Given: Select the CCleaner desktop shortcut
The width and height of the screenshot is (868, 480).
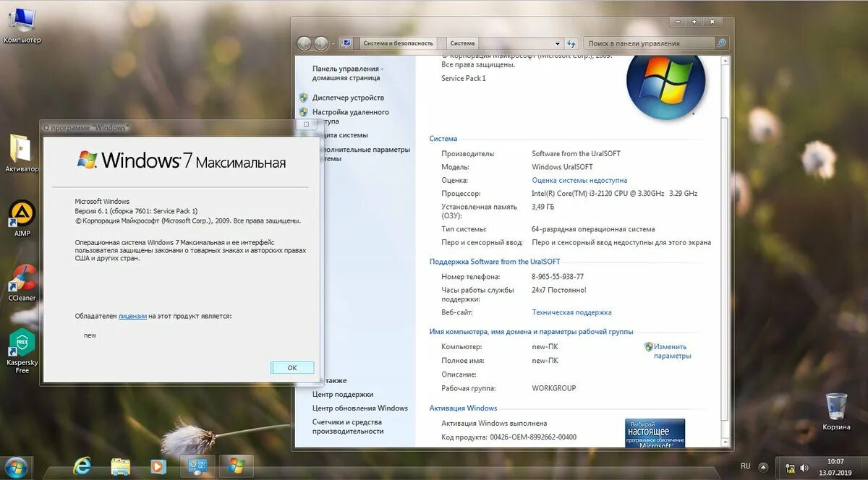Looking at the screenshot, I should 22,283.
